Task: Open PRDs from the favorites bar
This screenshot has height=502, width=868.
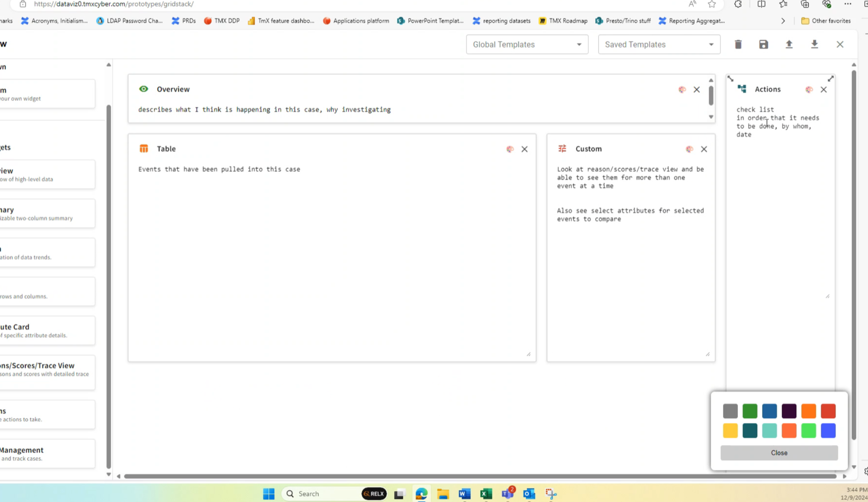Action: pyautogui.click(x=183, y=21)
